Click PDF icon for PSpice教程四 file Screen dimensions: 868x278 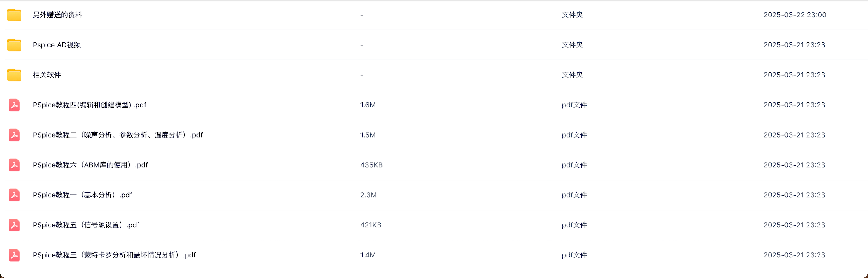coord(14,105)
